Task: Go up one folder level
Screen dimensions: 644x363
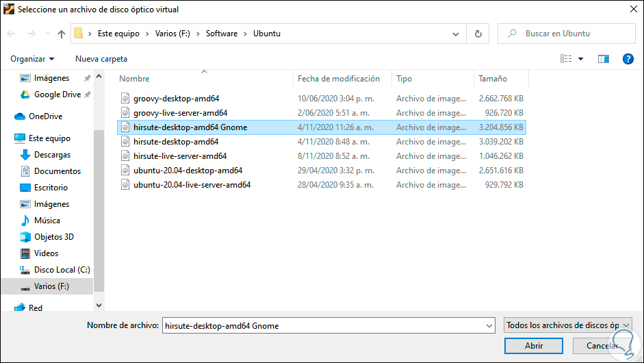Action: (61, 34)
